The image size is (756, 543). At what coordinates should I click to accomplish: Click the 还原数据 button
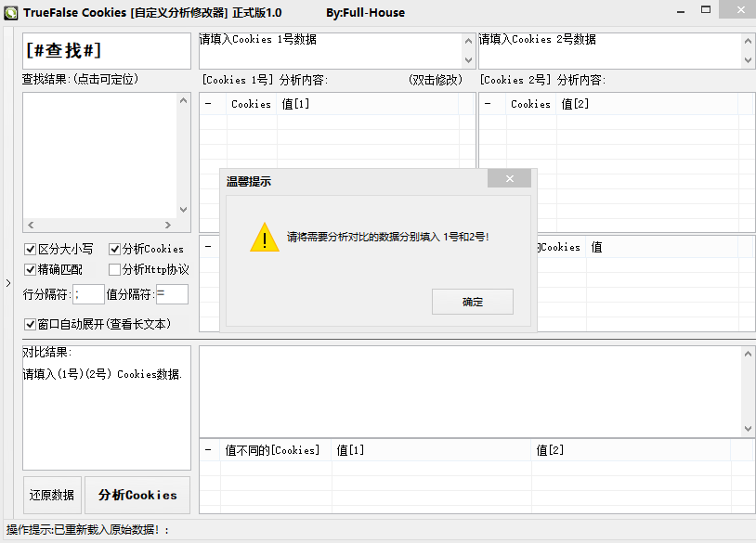coord(52,495)
